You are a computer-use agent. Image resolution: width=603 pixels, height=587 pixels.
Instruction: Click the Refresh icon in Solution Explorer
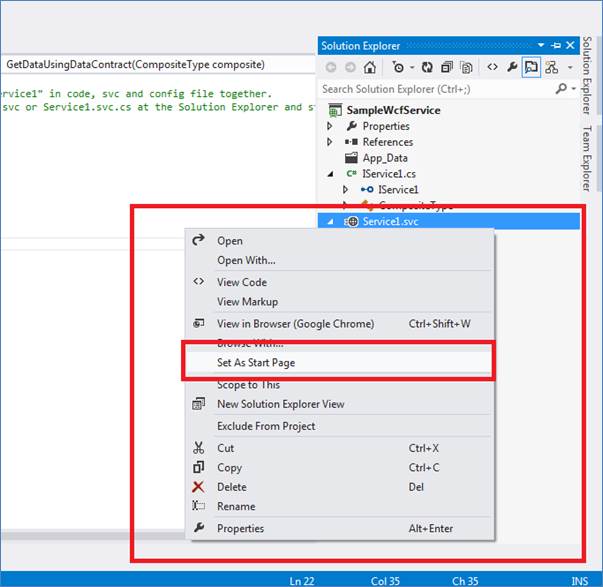point(427,67)
